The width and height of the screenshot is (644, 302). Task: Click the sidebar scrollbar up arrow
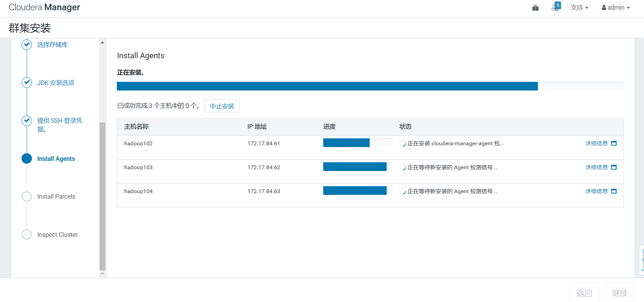[102, 43]
